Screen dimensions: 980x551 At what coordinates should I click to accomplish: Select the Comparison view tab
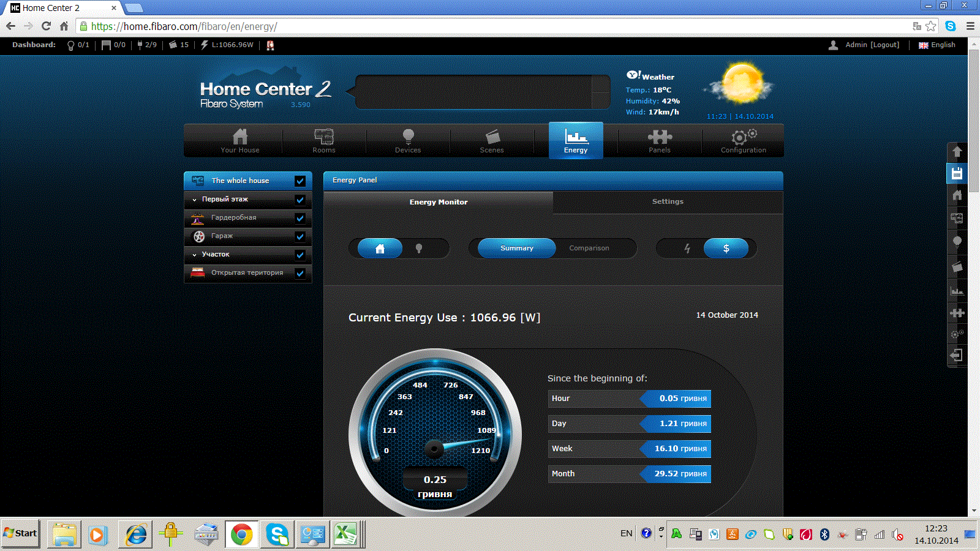[x=589, y=249]
